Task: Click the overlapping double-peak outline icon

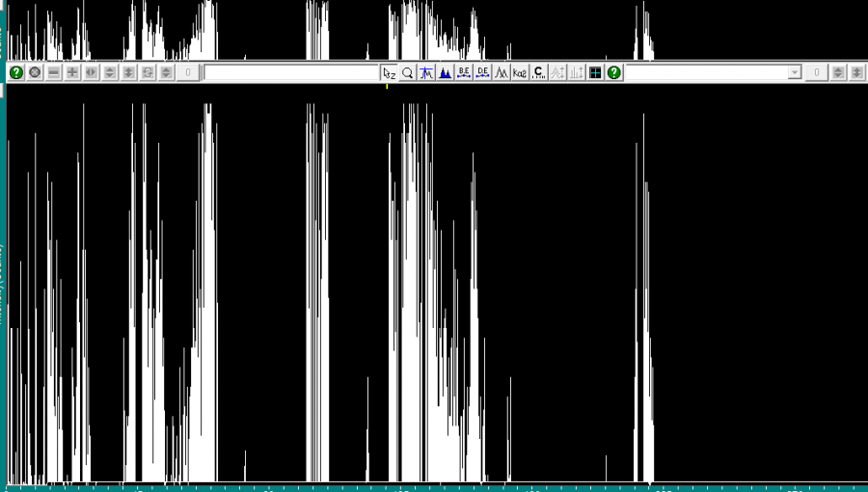Action: (x=502, y=72)
